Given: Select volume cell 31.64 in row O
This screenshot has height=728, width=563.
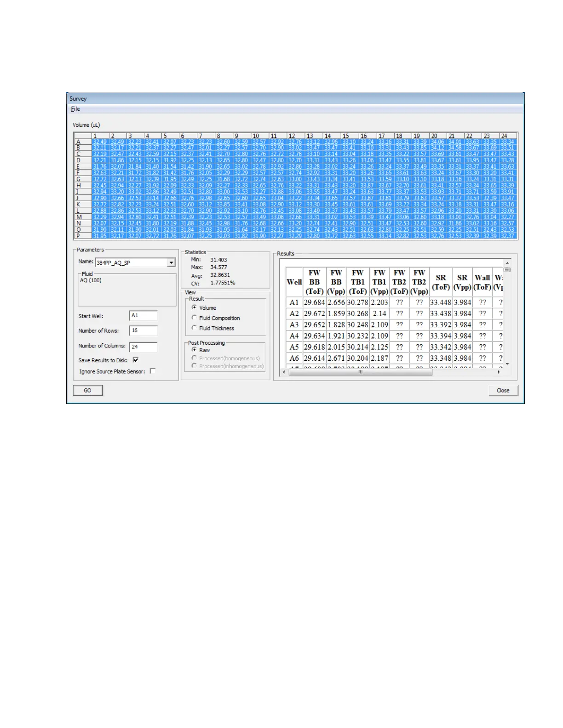Looking at the screenshot, I should pos(241,229).
